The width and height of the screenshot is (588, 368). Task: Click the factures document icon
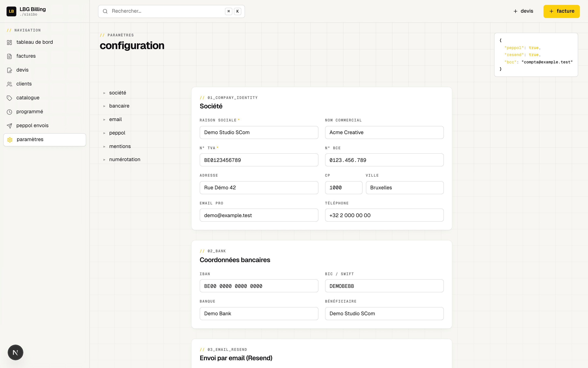point(9,56)
